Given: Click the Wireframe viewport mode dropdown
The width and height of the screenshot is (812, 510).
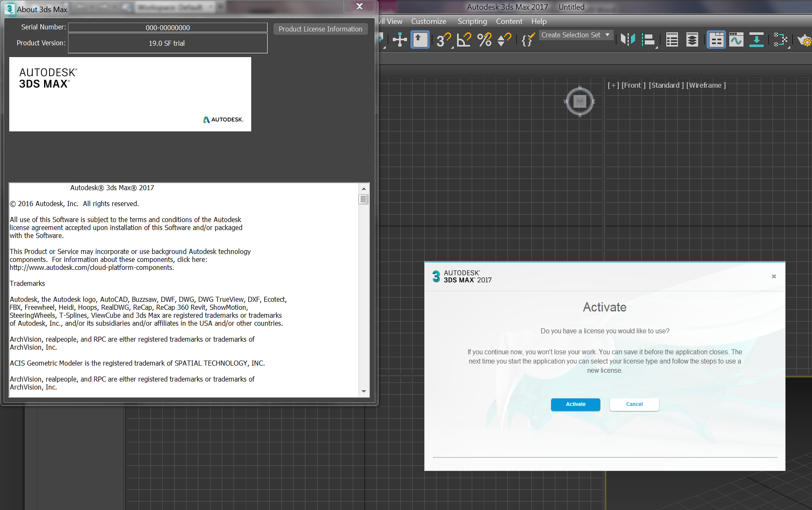Looking at the screenshot, I should tap(706, 84).
